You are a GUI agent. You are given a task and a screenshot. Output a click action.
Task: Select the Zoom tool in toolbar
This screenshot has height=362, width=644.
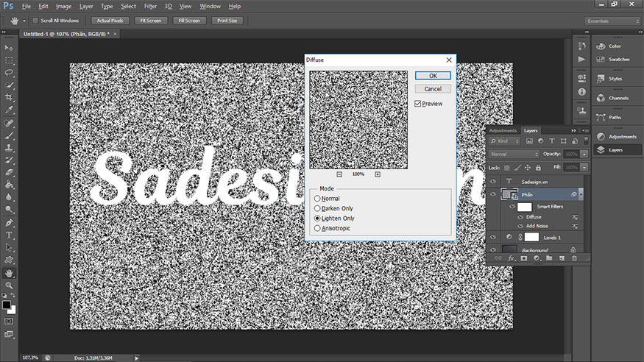(9, 285)
